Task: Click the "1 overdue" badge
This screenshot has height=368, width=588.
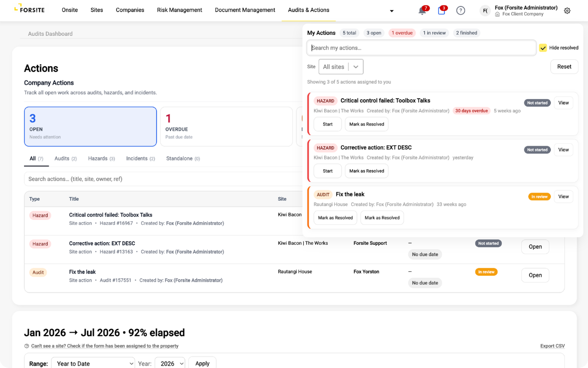Action: [x=402, y=33]
